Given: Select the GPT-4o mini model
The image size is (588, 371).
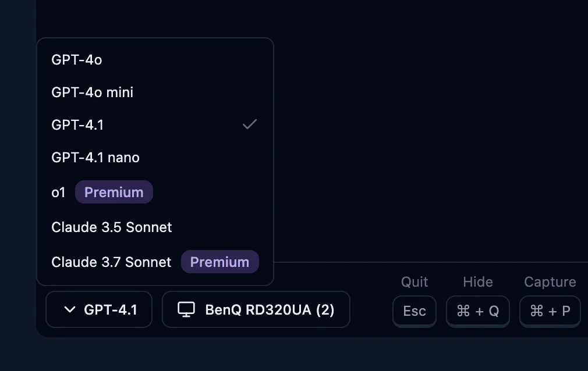Looking at the screenshot, I should point(93,92).
